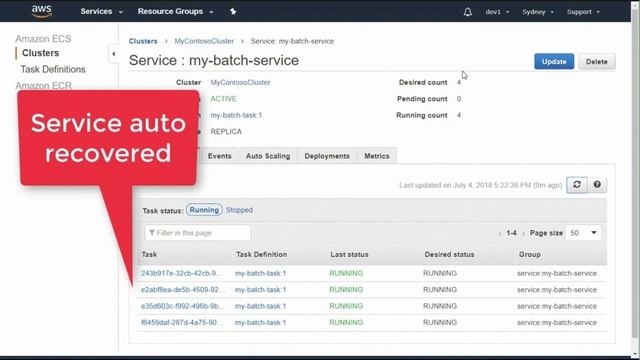Image resolution: width=640 pixels, height=360 pixels.
Task: Sort by the Task Definition column header
Action: click(x=261, y=254)
